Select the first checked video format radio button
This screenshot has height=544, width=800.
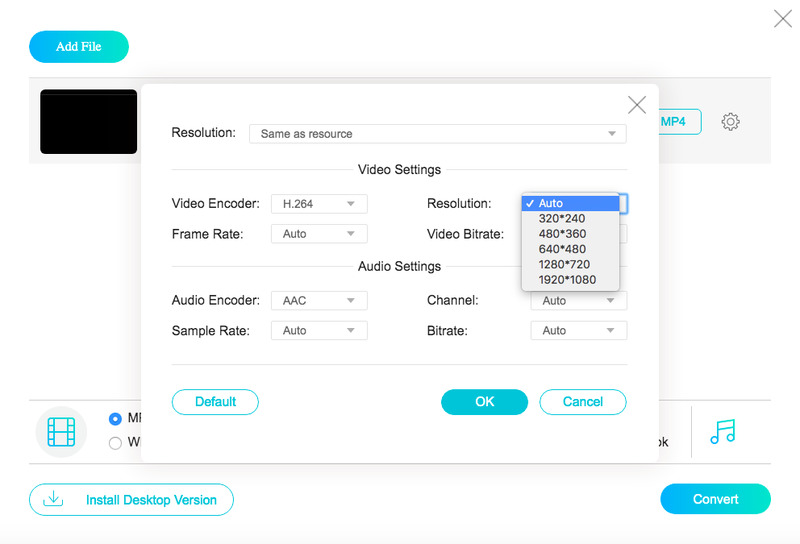pos(115,418)
